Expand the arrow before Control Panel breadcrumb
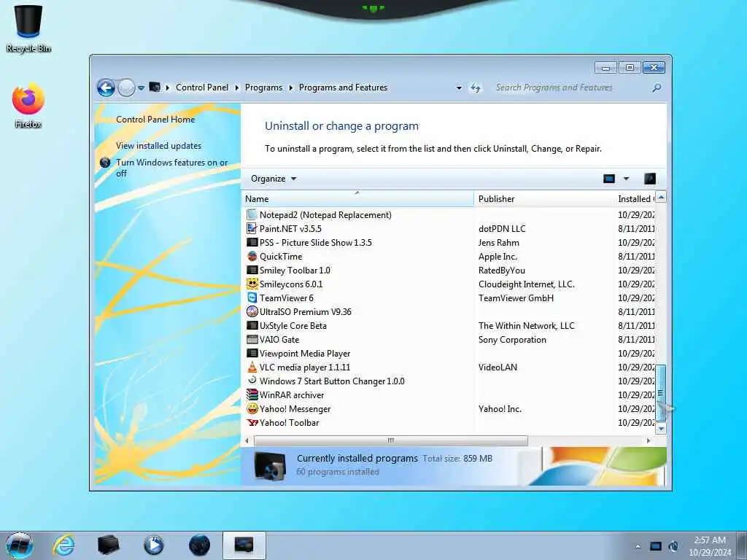Viewport: 747px width, 560px height. (168, 87)
